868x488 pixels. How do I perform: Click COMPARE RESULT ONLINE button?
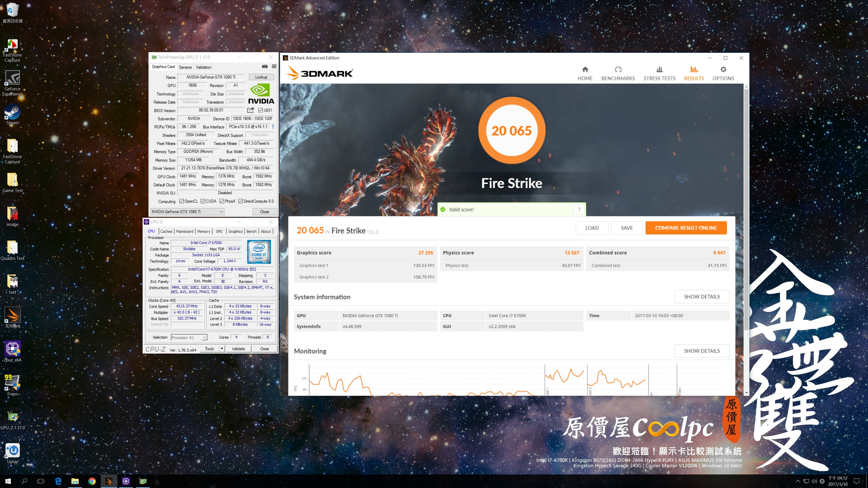click(686, 228)
